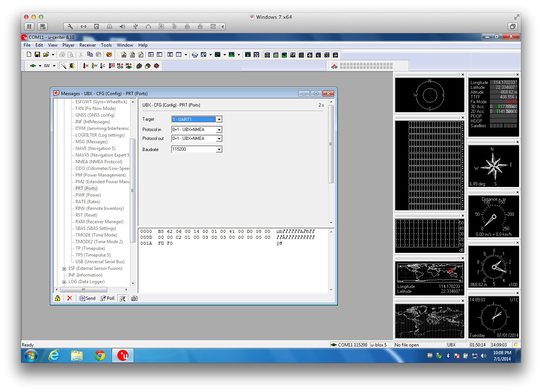Image resolution: width=542 pixels, height=392 pixels.
Task: Click the Poll button
Action: coord(107,298)
